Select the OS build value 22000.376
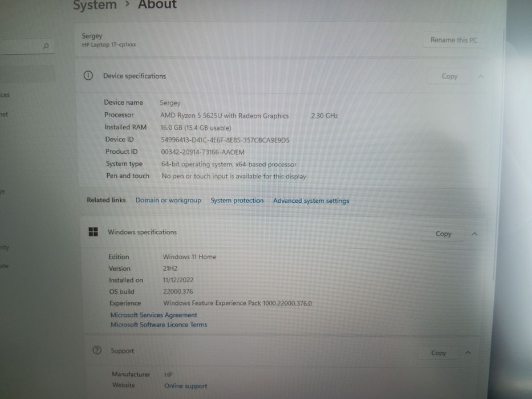This screenshot has width=532, height=399. tap(178, 291)
